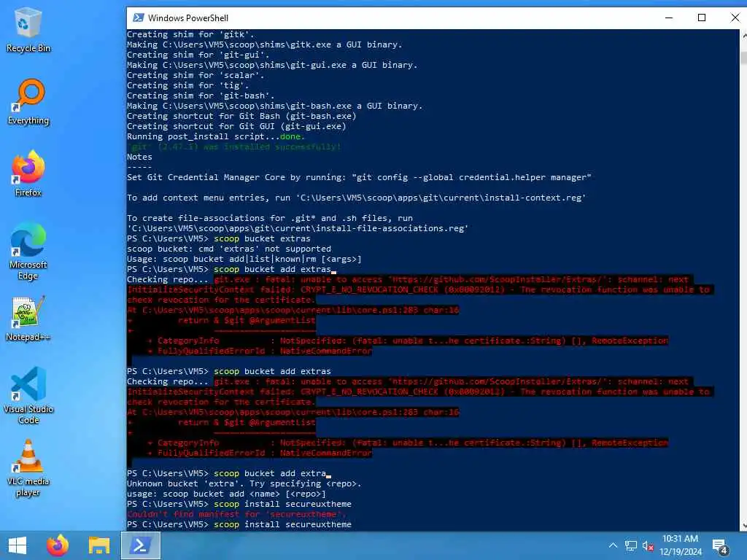747x560 pixels.
Task: Click the line 'Running post_install script...done.'
Action: point(216,136)
